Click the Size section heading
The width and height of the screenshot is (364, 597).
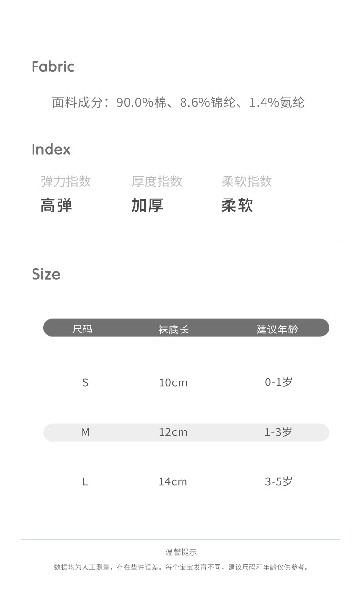click(x=46, y=274)
